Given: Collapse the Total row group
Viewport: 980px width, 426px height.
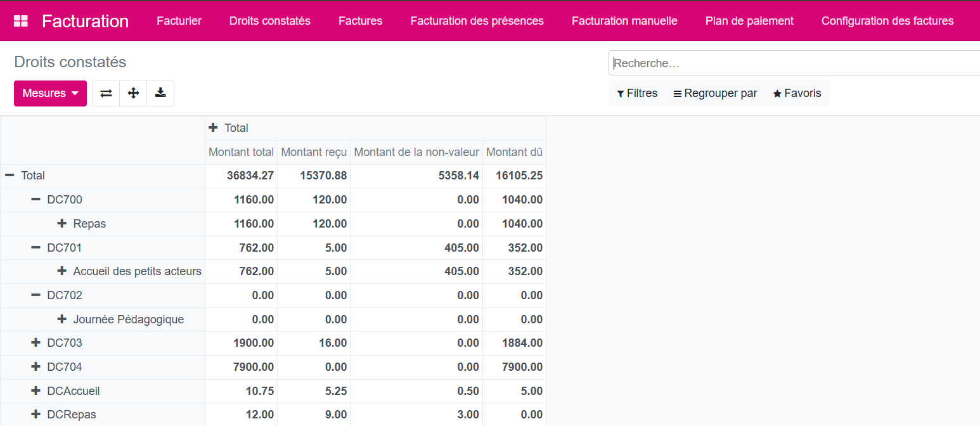Looking at the screenshot, I should click(x=10, y=176).
